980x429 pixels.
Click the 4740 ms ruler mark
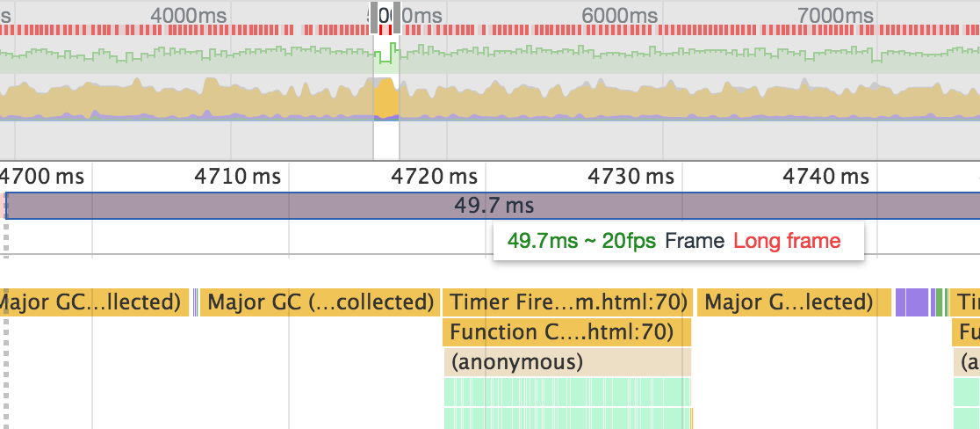pyautogui.click(x=825, y=177)
